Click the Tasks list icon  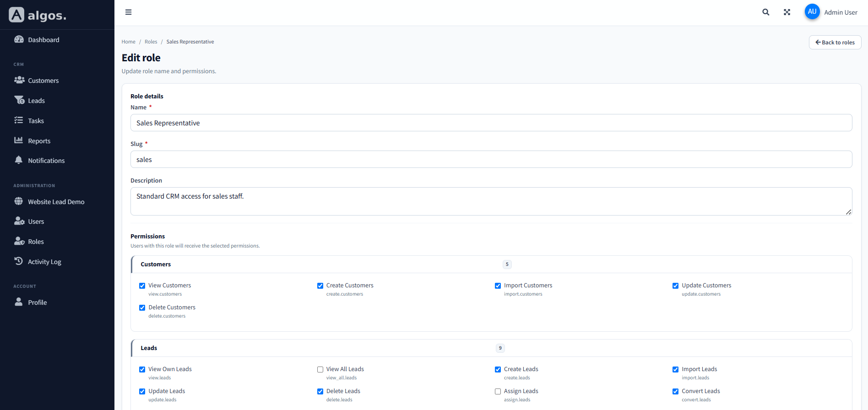click(19, 120)
